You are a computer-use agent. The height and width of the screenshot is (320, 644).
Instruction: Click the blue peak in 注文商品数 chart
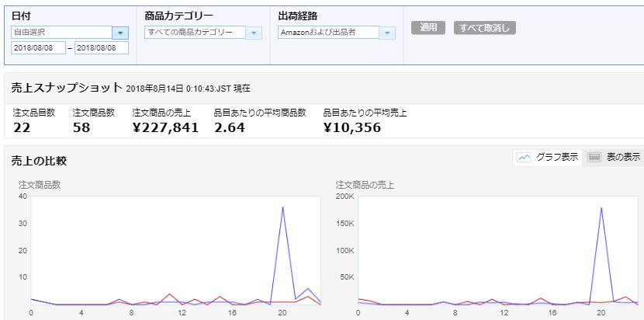(282, 207)
